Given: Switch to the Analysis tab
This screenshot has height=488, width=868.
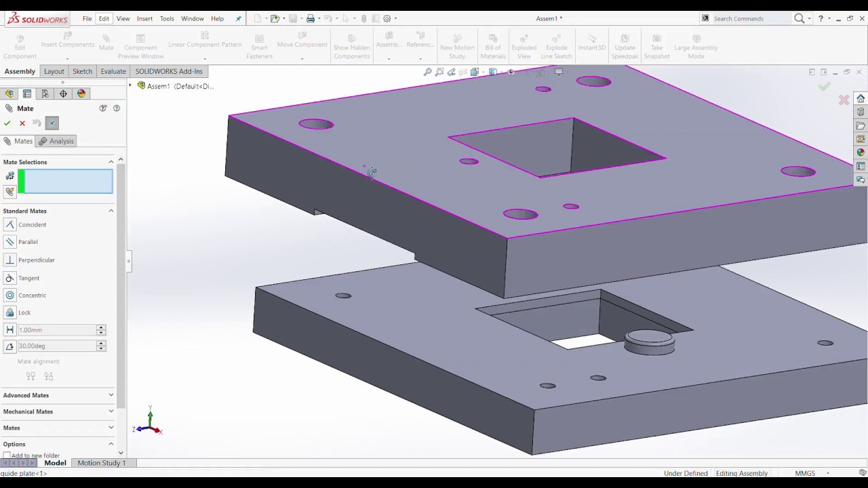Looking at the screenshot, I should pyautogui.click(x=56, y=141).
